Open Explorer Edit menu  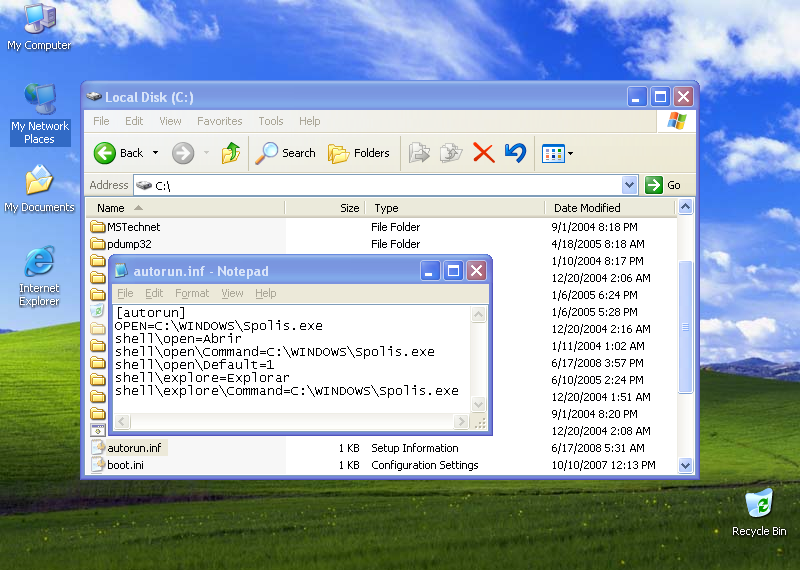[x=134, y=121]
